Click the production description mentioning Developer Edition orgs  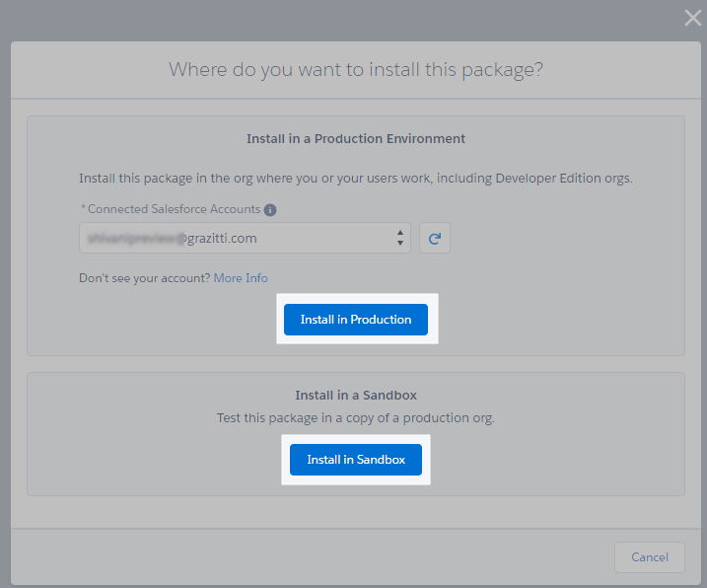(355, 179)
